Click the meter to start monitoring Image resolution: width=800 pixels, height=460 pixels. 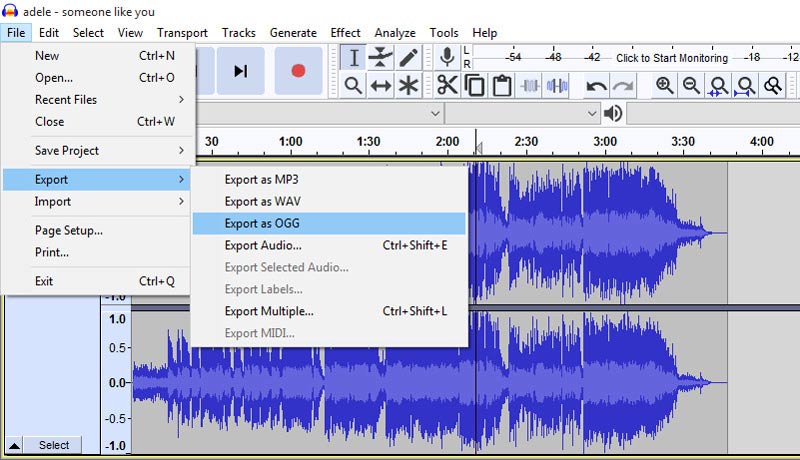click(671, 58)
